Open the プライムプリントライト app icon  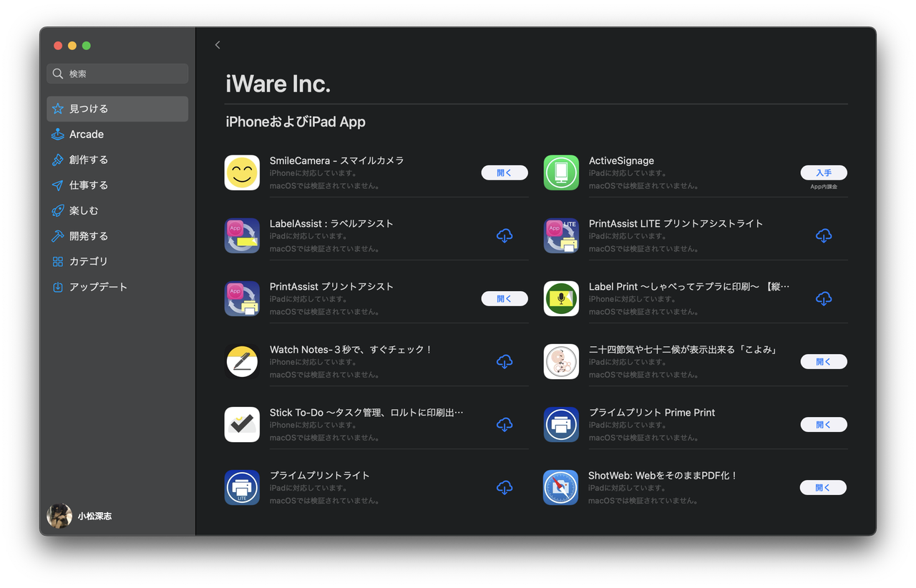coord(242,487)
